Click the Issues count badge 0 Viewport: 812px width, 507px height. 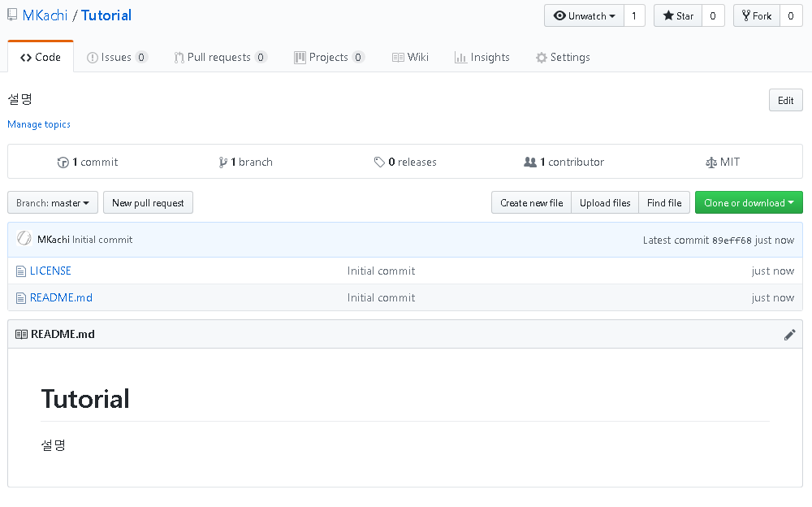pyautogui.click(x=140, y=57)
